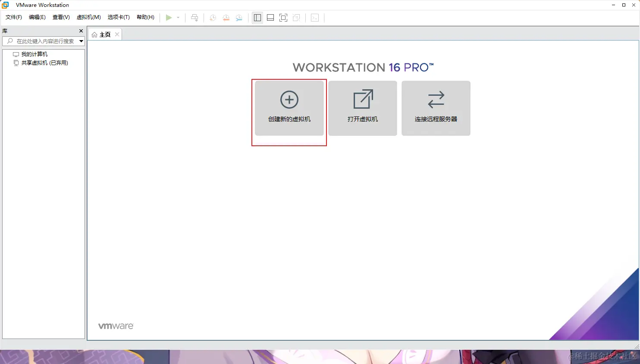Screen dimensions: 640x364
Task: Minimize the VMware Workstation window
Action: click(x=613, y=5)
